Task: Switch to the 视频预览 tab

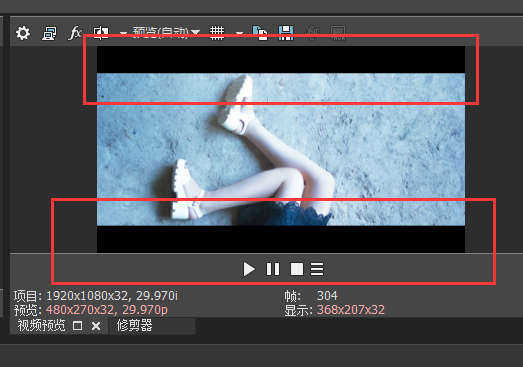Action: point(41,326)
